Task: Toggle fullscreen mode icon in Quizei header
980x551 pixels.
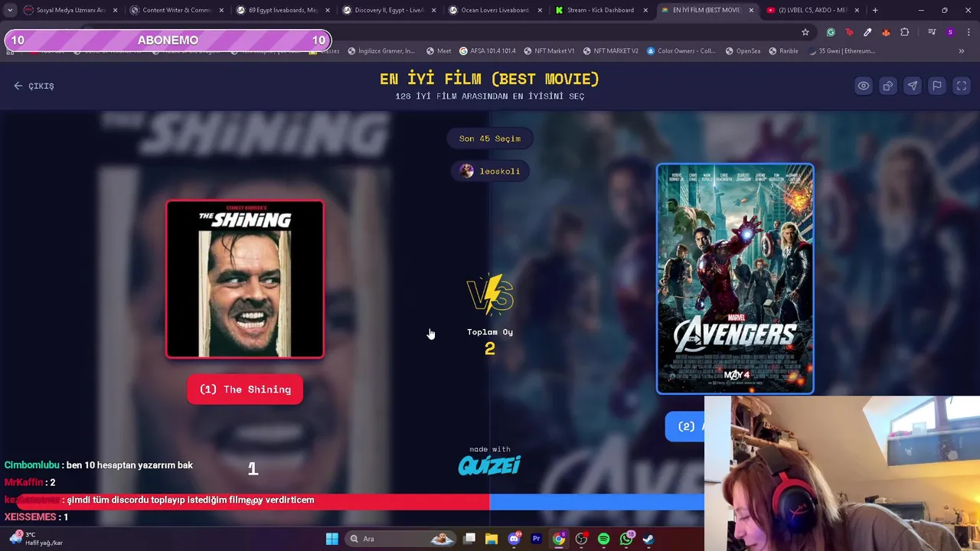Action: click(x=962, y=86)
